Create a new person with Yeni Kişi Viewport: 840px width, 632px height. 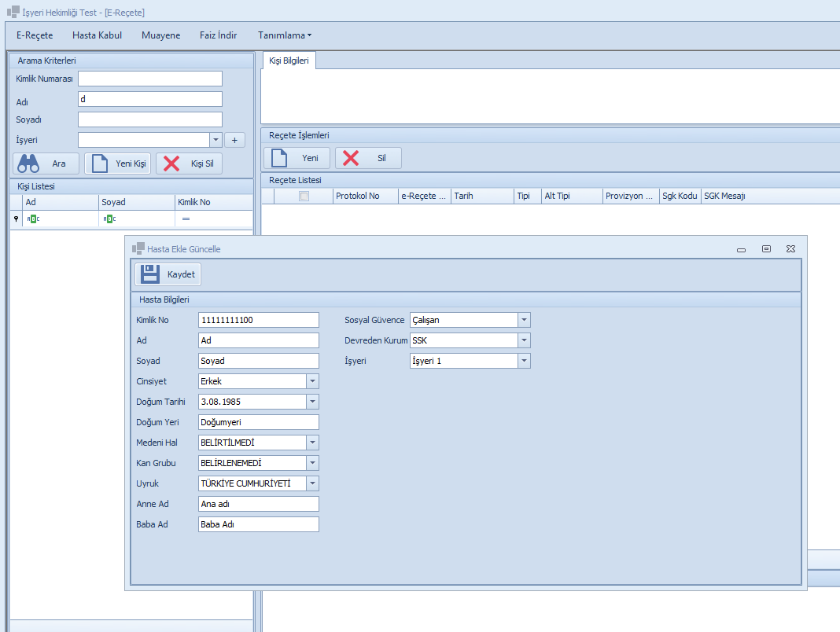tap(118, 164)
